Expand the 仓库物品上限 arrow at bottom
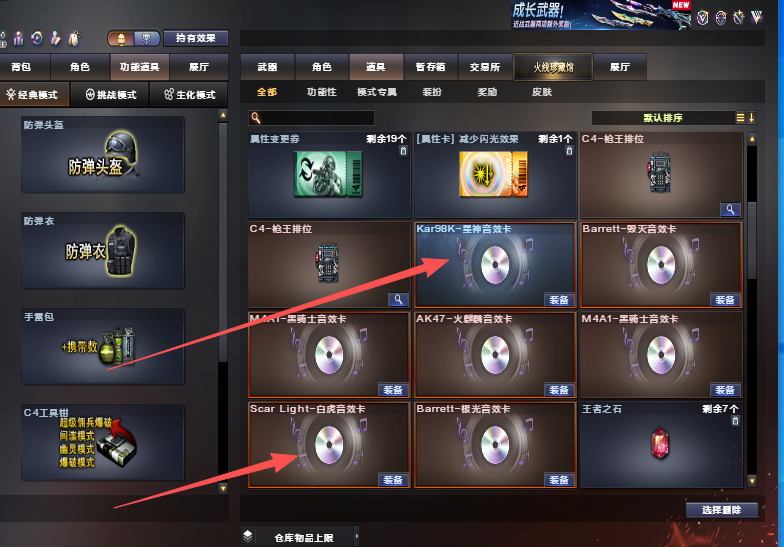Image resolution: width=784 pixels, height=547 pixels. [356, 536]
